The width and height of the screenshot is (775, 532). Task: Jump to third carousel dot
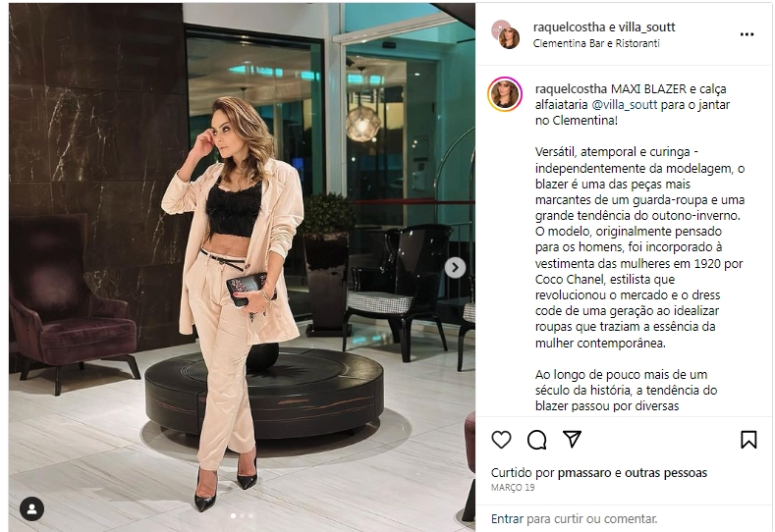tap(251, 515)
